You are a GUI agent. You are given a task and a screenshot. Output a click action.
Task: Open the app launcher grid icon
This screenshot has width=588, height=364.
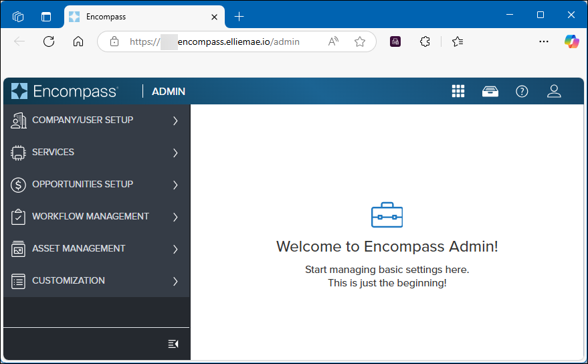[x=458, y=92]
